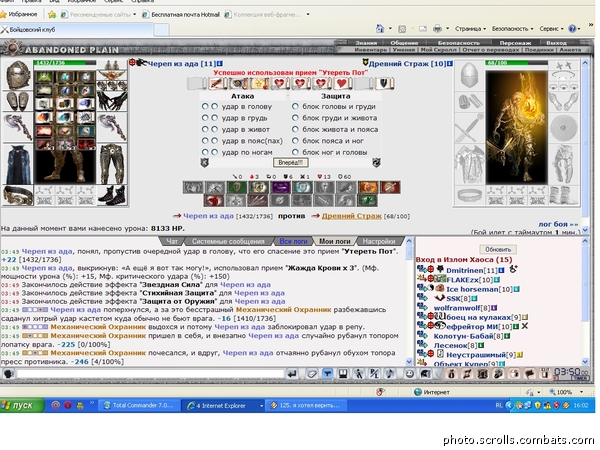Click the floppy disk save icon in chat toolbar
Screen dimensions: 600x450
click(x=343, y=374)
